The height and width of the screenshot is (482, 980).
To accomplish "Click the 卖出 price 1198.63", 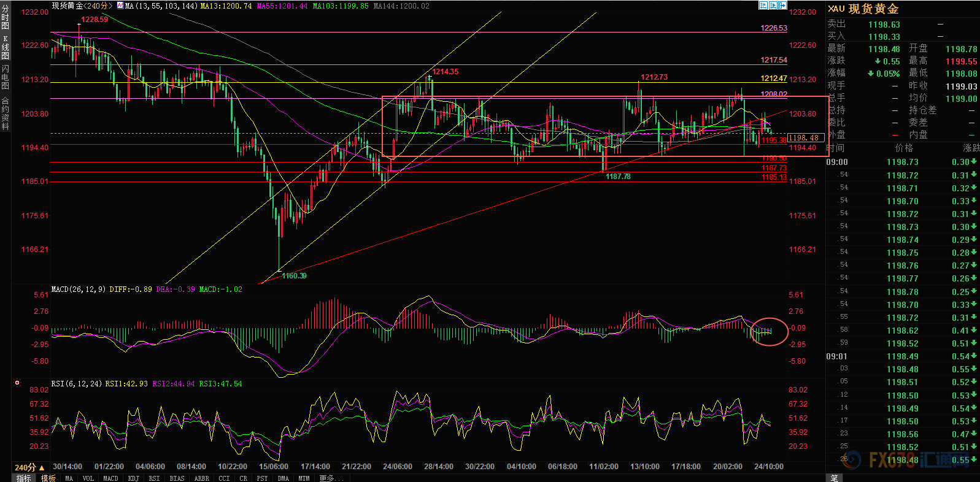I will 884,25.
